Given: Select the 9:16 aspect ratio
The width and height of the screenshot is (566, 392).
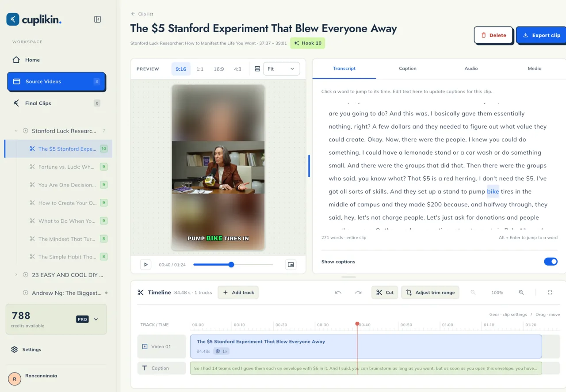Looking at the screenshot, I should click(x=181, y=69).
